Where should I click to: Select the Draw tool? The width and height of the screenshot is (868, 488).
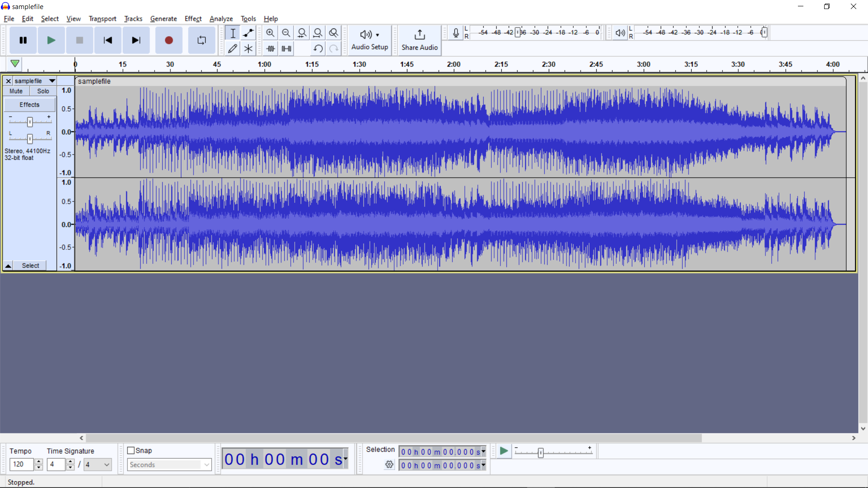(232, 48)
